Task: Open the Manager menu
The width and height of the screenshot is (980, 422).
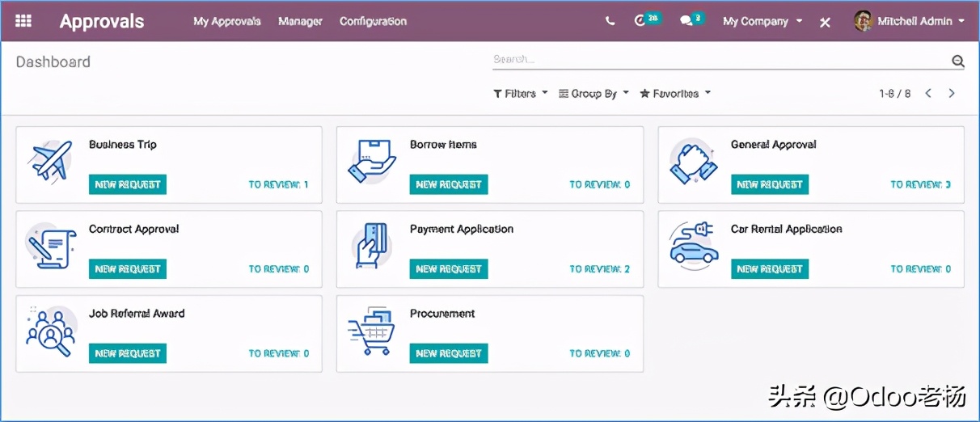Action: pyautogui.click(x=300, y=22)
